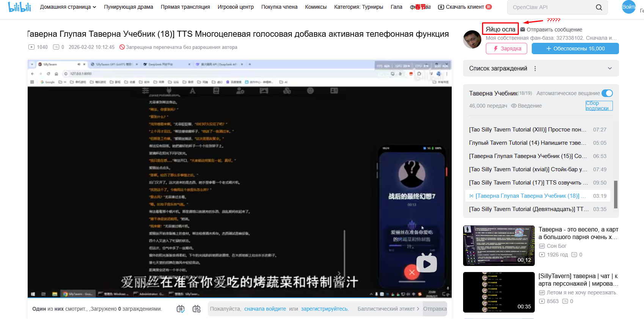
Task: Click the envelope icon to send message
Action: (x=523, y=30)
